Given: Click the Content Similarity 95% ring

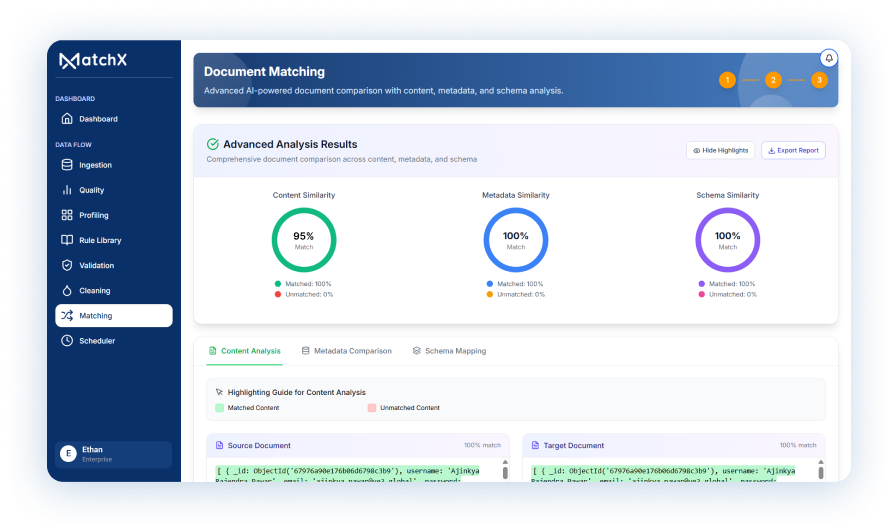Looking at the screenshot, I should (x=304, y=240).
